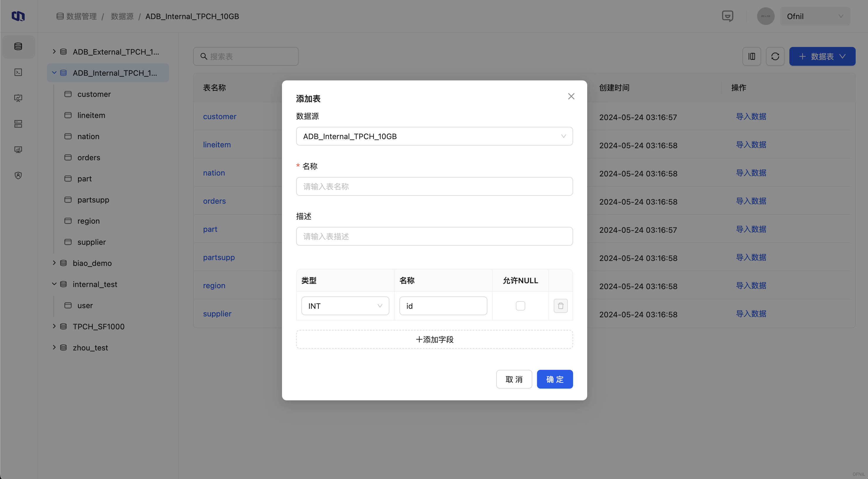Click the 取消 cancel button
Viewport: 868px width, 479px height.
[514, 379]
